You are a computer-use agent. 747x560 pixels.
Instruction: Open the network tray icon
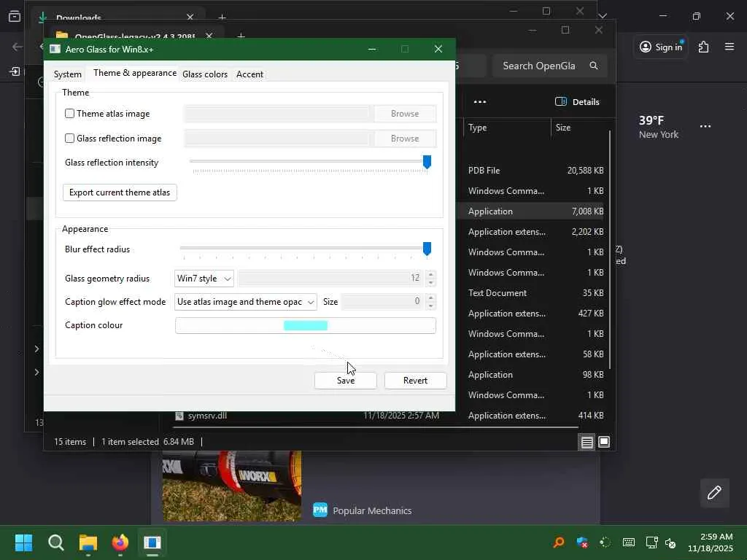(651, 542)
